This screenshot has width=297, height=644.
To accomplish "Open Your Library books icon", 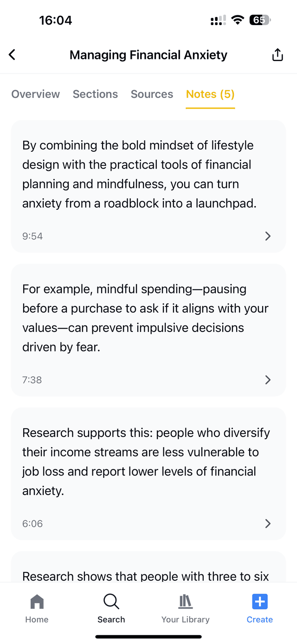I will [185, 602].
